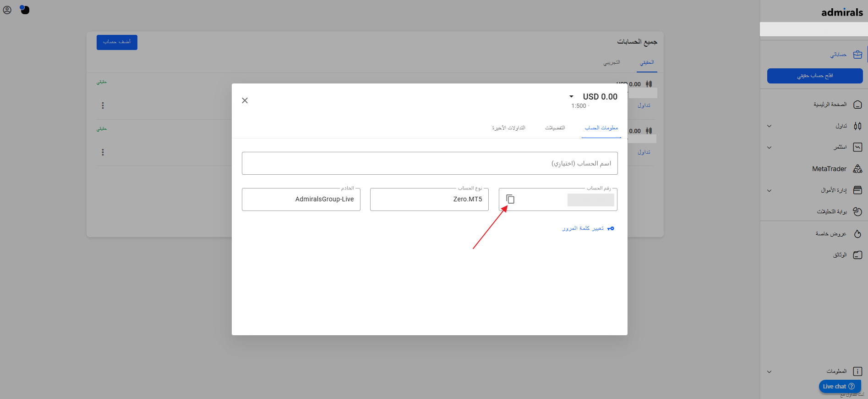
Task: Click the 1:500 leverage text
Action: tap(579, 106)
